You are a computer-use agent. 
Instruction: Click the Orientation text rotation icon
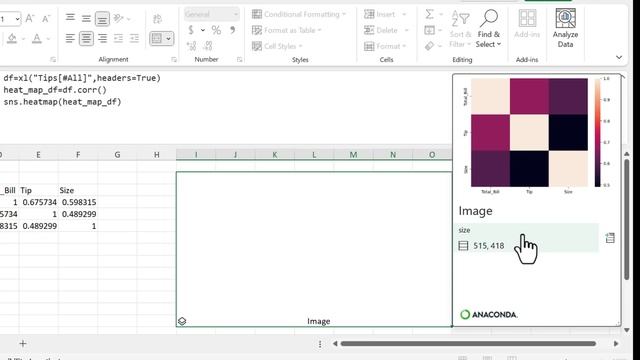pos(119,18)
